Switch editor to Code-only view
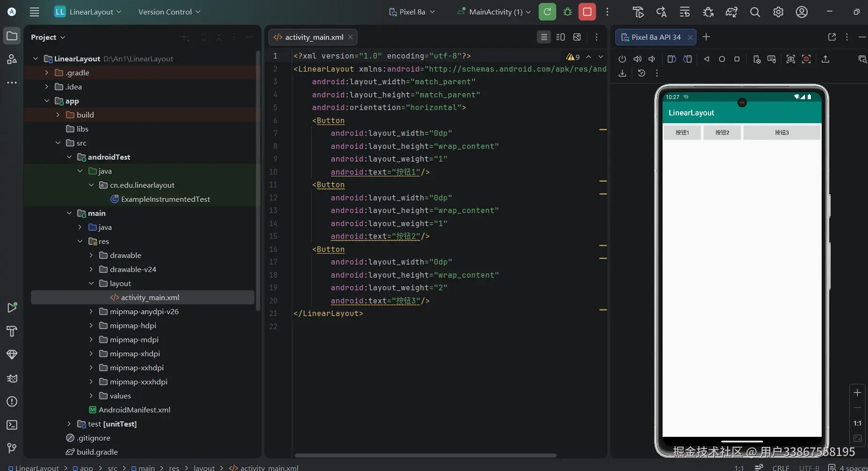The image size is (868, 471). point(544,37)
